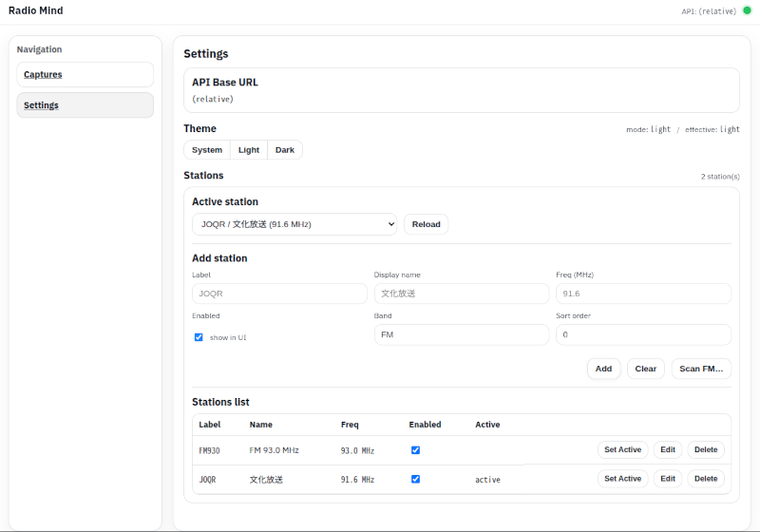Clear the add station form
The height and width of the screenshot is (532, 760).
(x=645, y=369)
